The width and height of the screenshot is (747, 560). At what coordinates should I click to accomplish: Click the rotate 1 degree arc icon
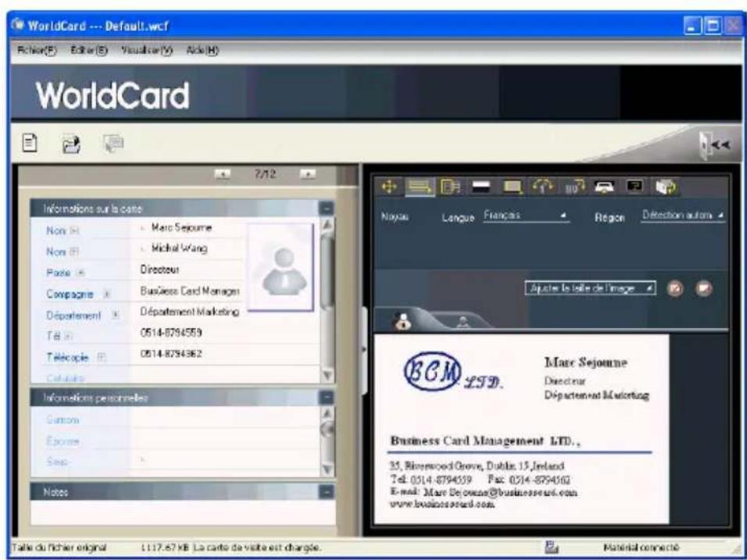543,187
